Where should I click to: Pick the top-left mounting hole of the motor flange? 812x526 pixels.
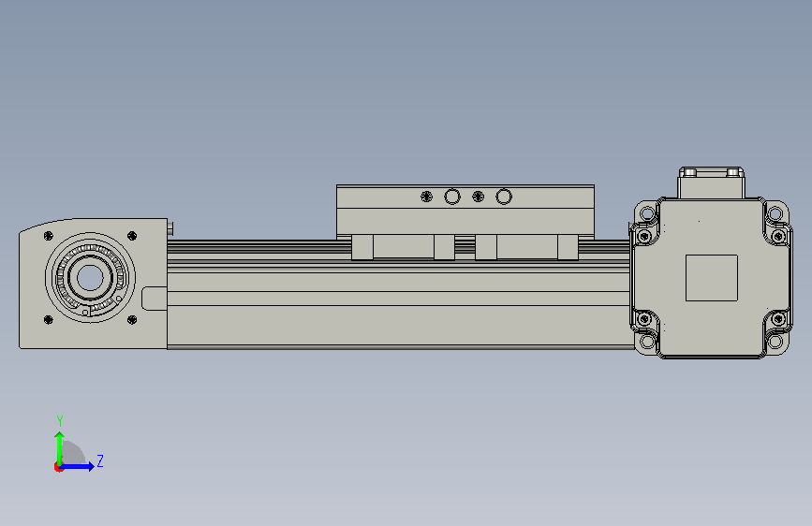(x=648, y=213)
